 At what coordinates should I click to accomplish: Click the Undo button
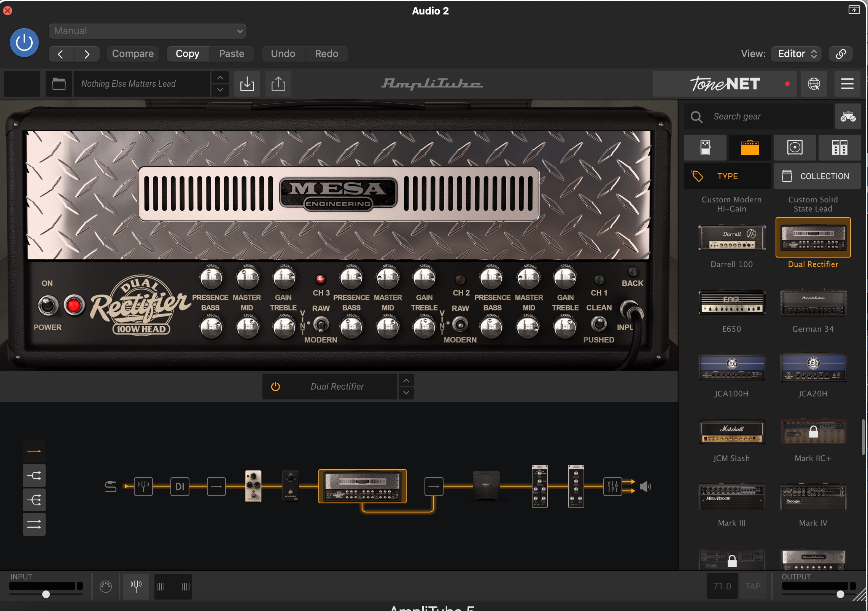coord(283,54)
